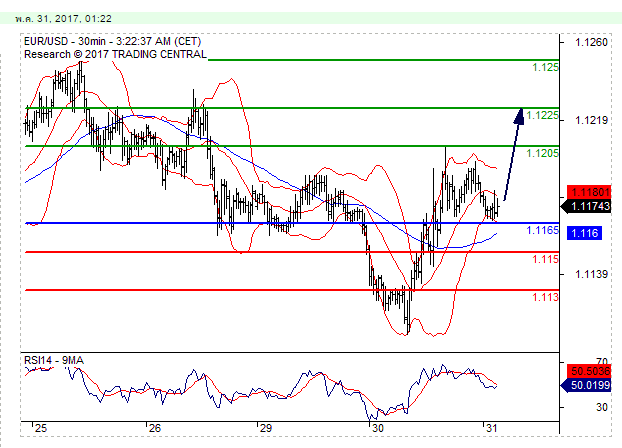The image size is (622, 448).
Task: Click date 25 on the time axis
Action: tap(39, 427)
